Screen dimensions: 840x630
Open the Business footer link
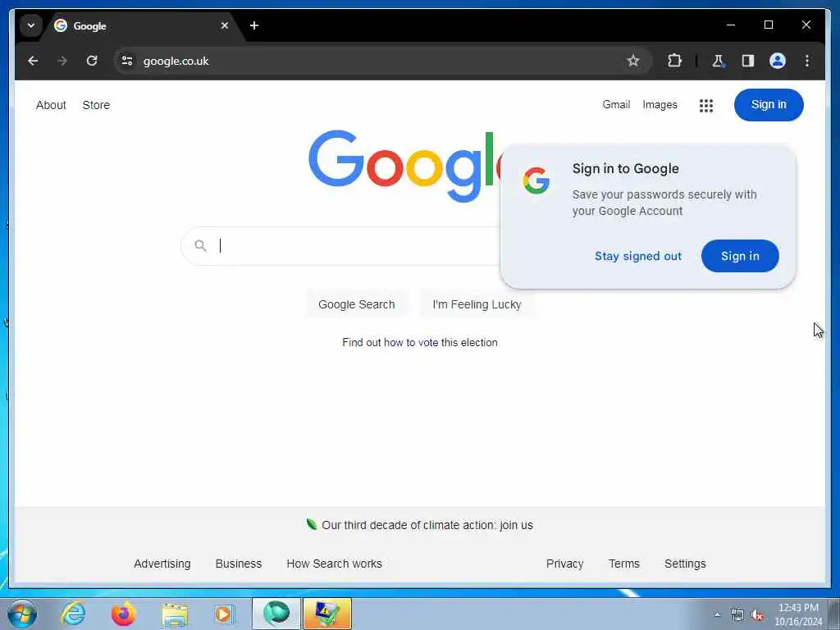point(239,564)
